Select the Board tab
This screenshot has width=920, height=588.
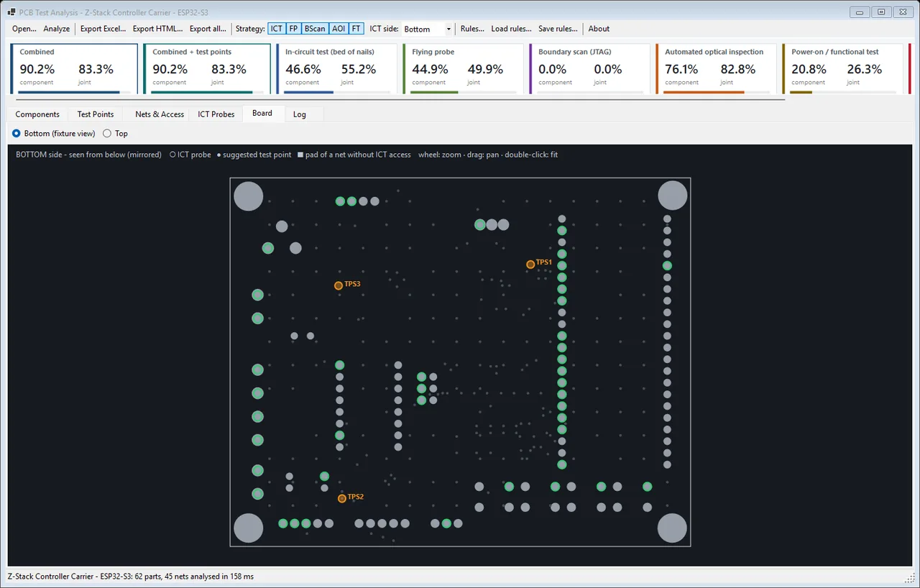coord(262,114)
